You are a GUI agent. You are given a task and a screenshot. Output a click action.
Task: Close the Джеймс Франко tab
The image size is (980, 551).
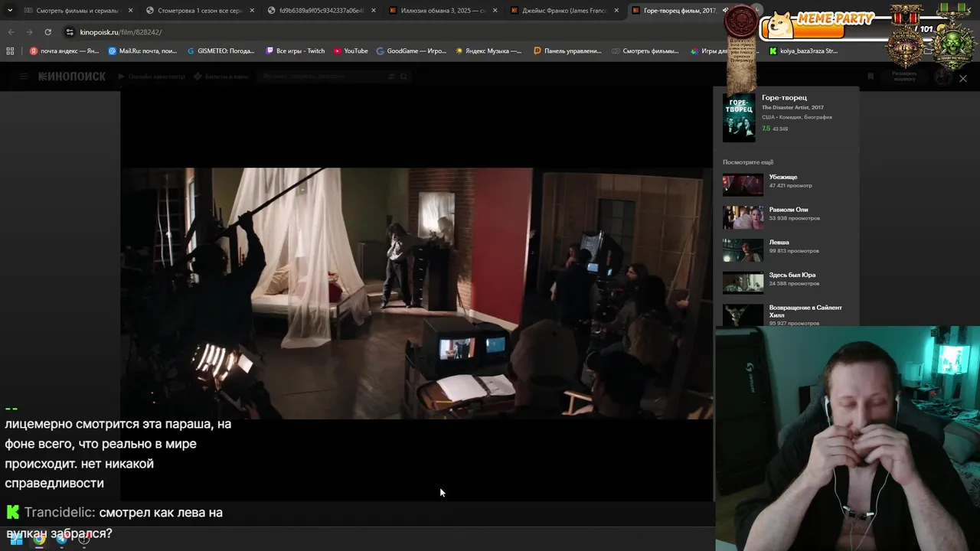click(x=616, y=11)
